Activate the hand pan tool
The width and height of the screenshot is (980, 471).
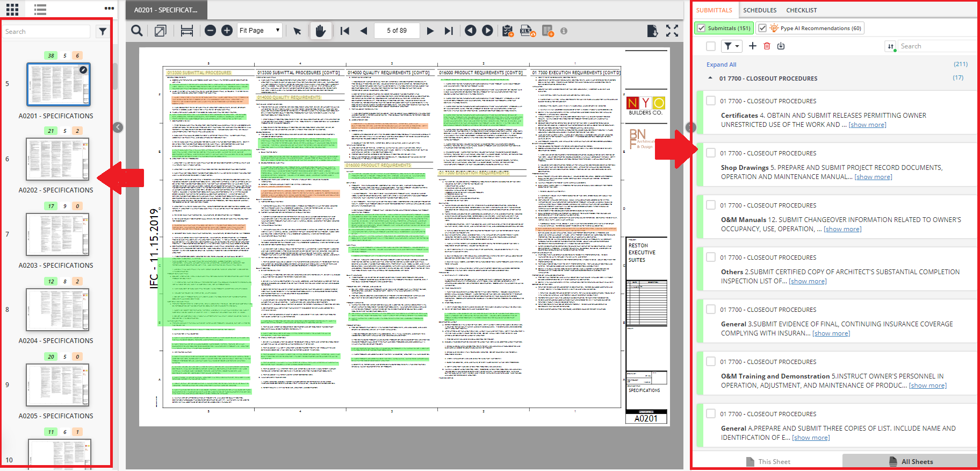point(320,31)
